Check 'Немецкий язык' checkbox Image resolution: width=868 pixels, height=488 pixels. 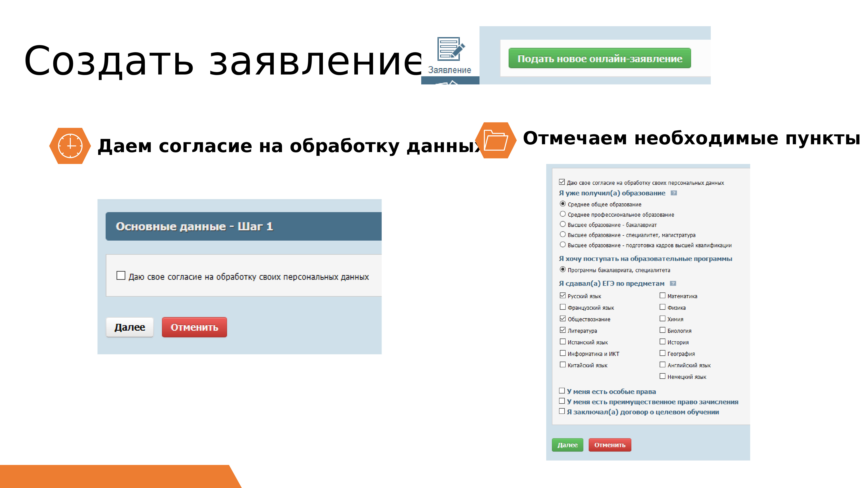662,376
